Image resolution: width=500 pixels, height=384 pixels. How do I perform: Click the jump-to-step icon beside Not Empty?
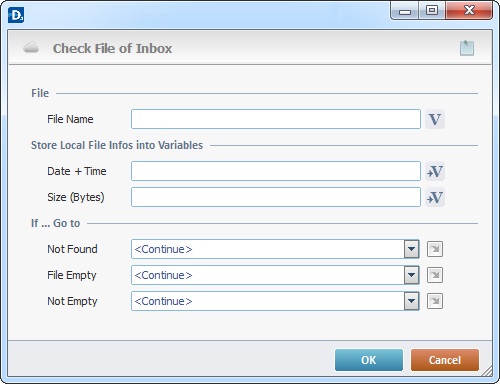[x=435, y=301]
